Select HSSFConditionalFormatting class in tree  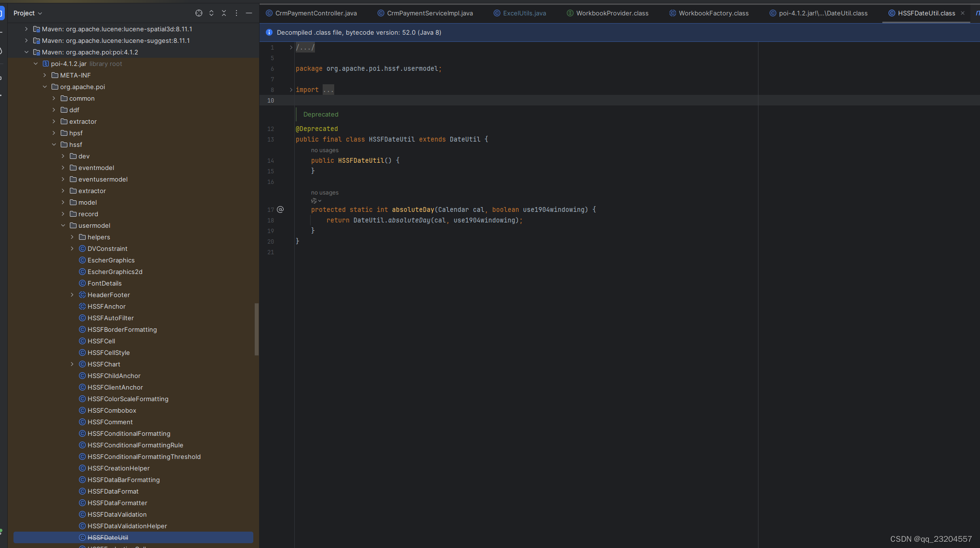129,433
